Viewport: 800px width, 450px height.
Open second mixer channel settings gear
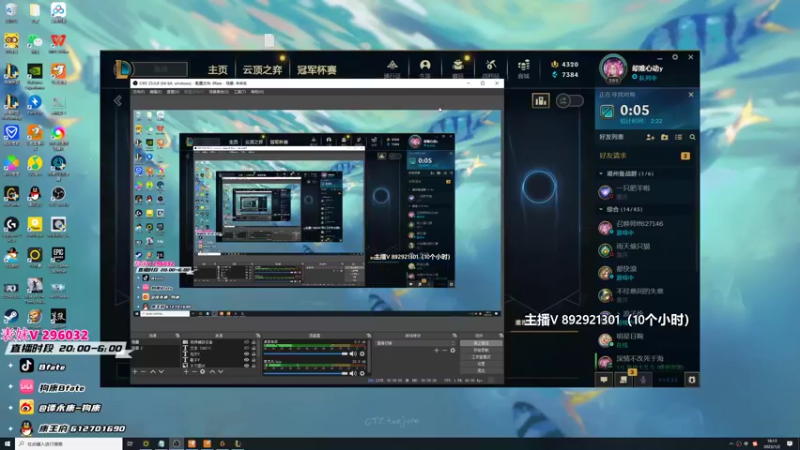(x=362, y=373)
